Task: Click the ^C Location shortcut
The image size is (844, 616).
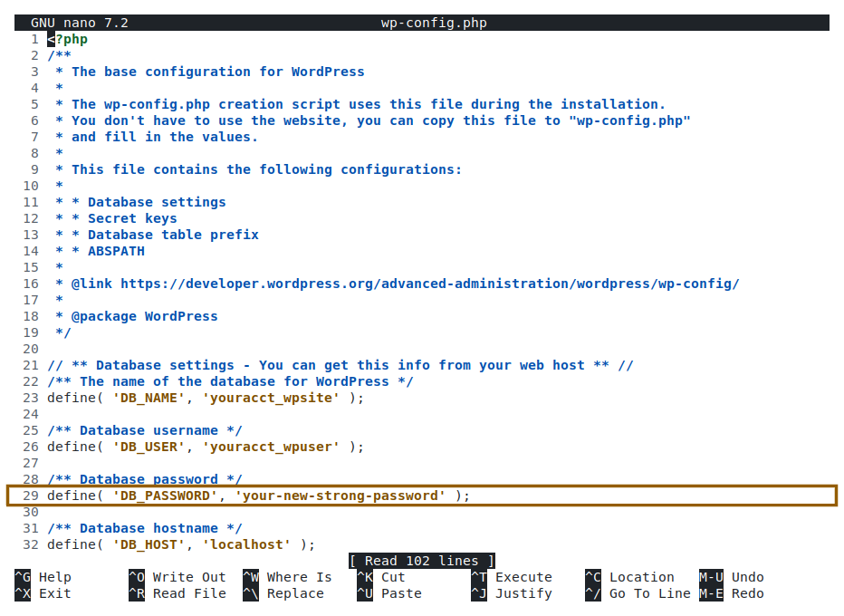Action: (x=629, y=577)
